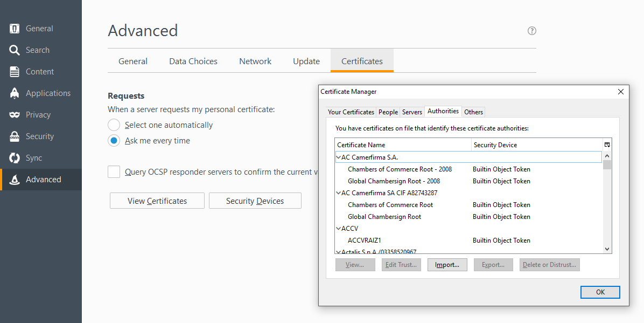Click the Sync arrows icon
The width and height of the screenshot is (644, 323).
click(15, 158)
